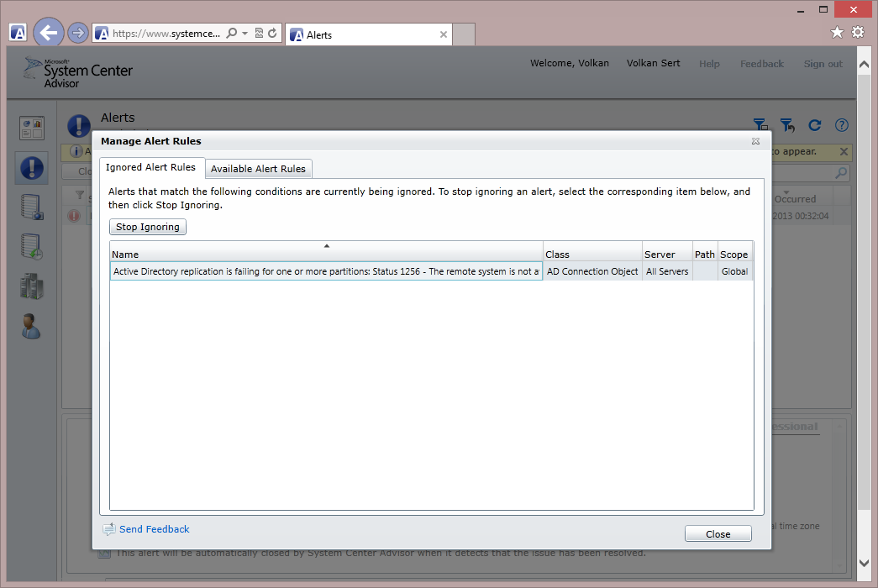Click the blue refresh alerts icon
The width and height of the screenshot is (878, 588).
click(815, 125)
